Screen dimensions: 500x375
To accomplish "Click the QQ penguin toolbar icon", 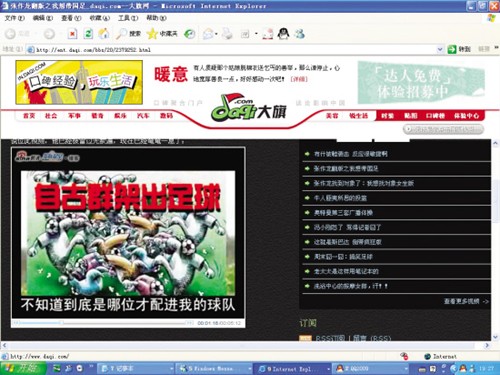I will click(283, 34).
